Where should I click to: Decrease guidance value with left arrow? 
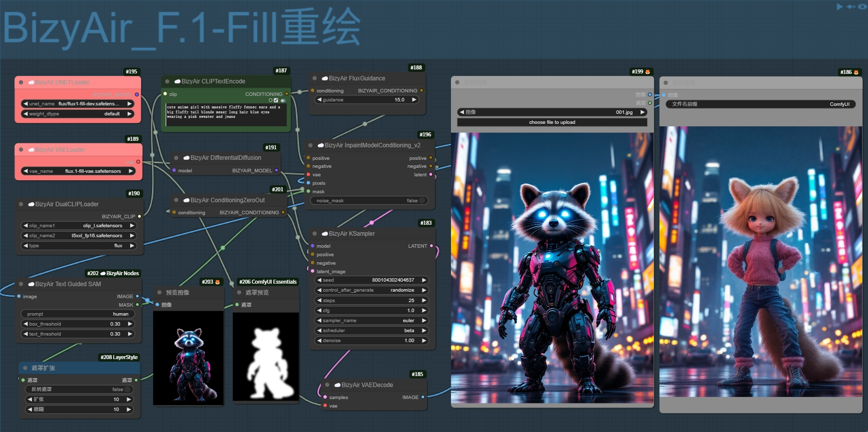tap(319, 100)
